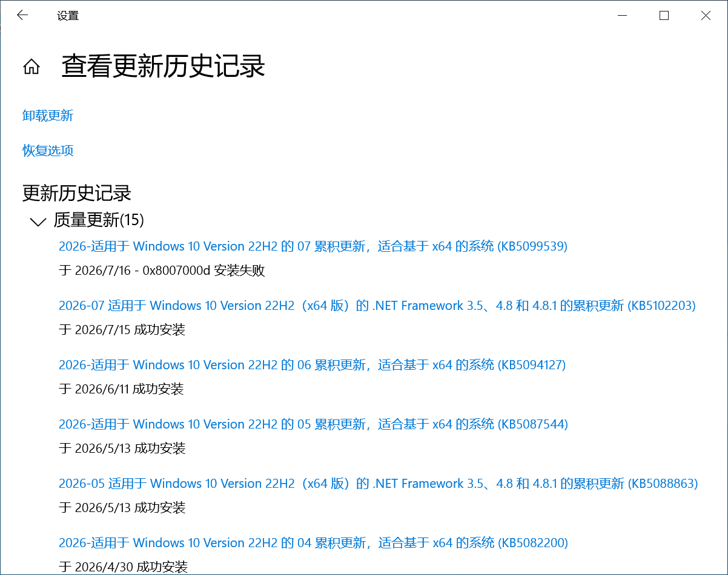Open the 恢复选项 link
This screenshot has height=575, width=728.
[x=48, y=151]
